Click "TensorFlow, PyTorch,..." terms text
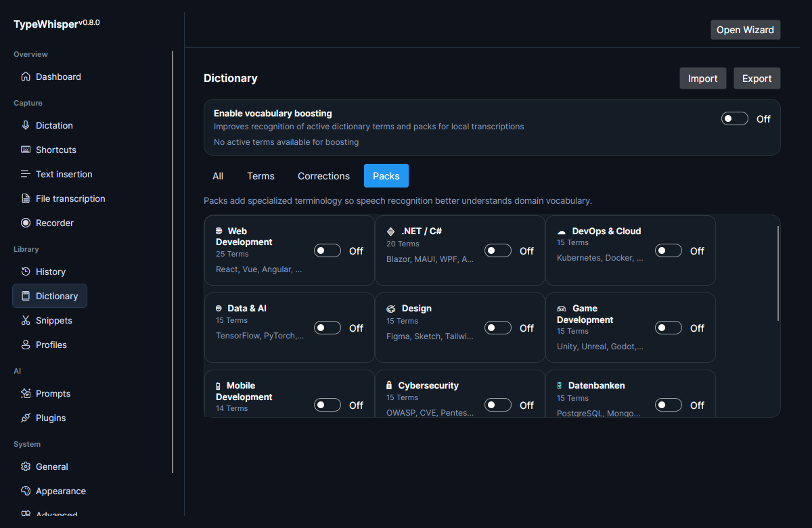Screen dimensions: 812x528 (x=260, y=336)
